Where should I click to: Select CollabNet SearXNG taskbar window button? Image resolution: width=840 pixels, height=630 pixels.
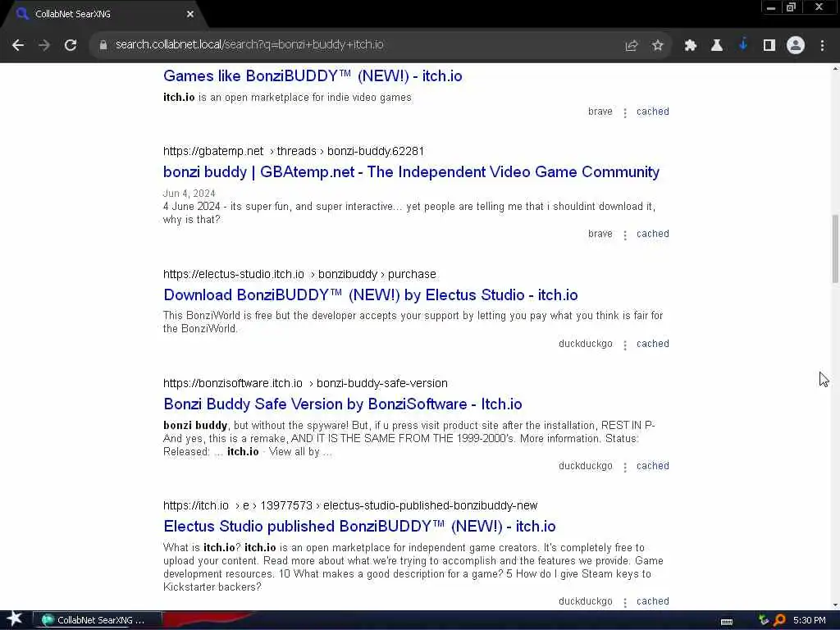click(x=98, y=620)
